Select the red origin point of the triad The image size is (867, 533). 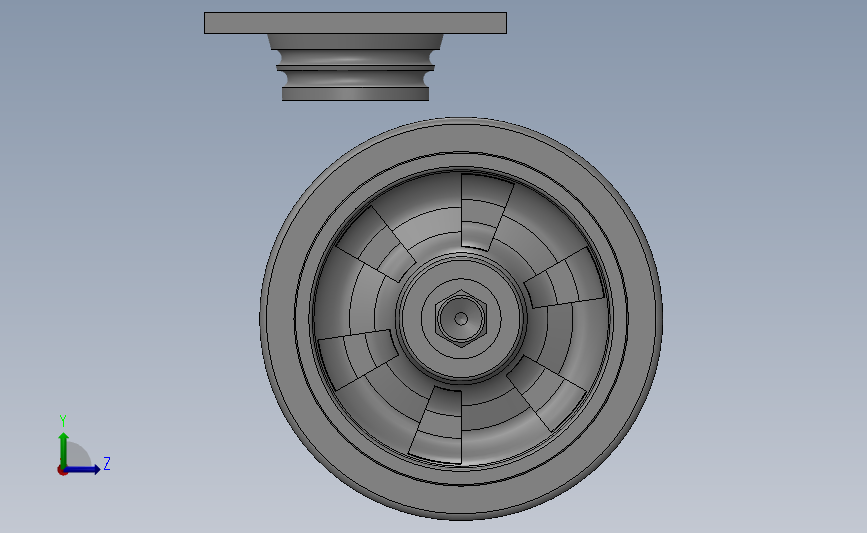[62, 471]
